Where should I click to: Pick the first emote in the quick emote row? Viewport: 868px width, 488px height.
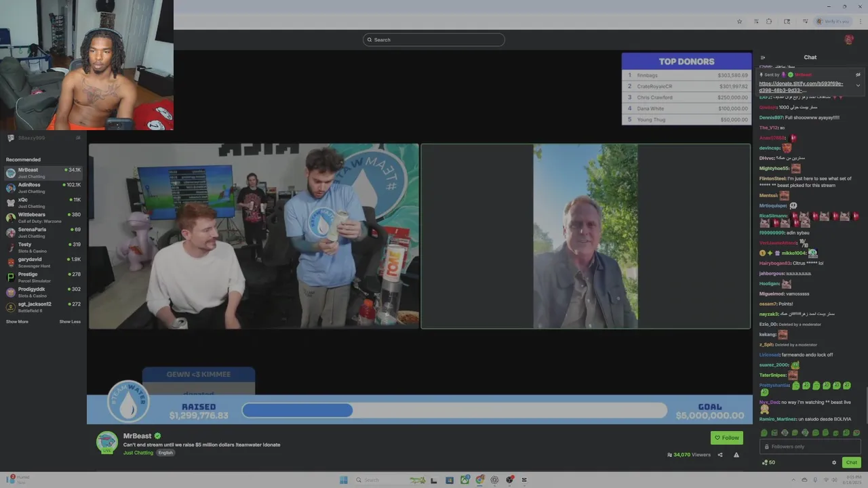pyautogui.click(x=764, y=432)
